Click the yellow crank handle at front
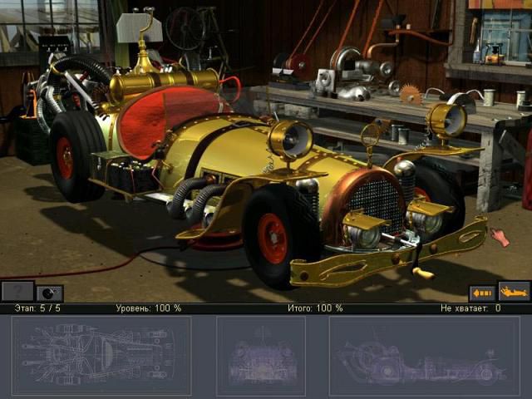 422,272
